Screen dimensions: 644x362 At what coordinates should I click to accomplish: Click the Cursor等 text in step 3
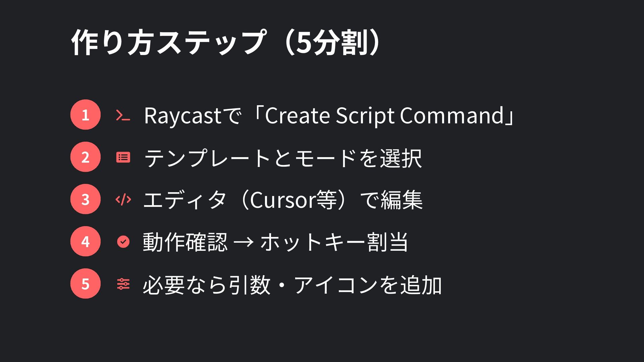click(x=293, y=200)
